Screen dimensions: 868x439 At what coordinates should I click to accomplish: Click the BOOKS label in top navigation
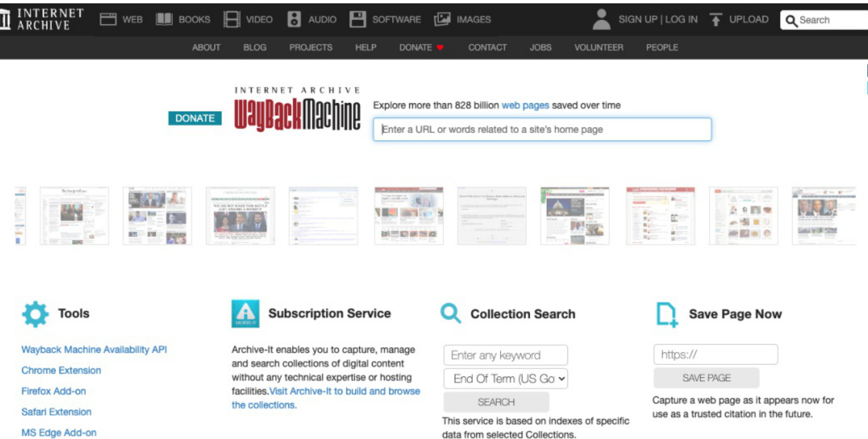(194, 20)
